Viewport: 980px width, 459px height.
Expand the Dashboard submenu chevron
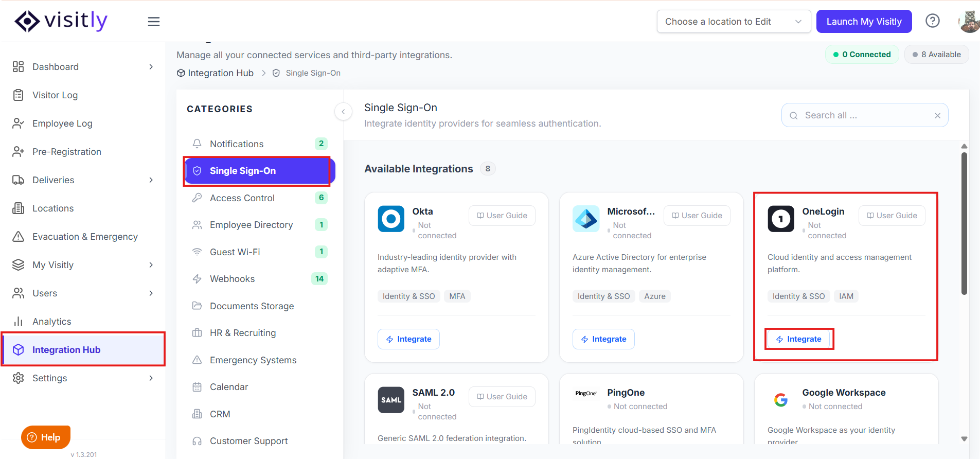(x=151, y=67)
